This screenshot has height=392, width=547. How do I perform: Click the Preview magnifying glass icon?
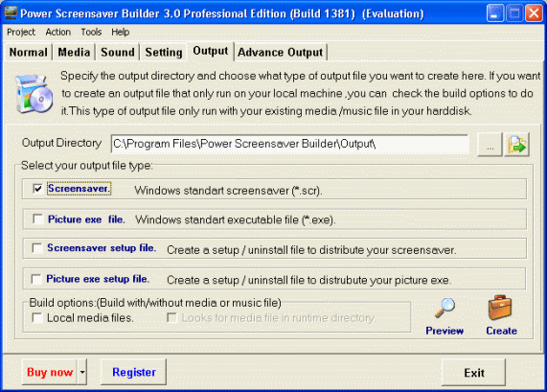point(444,308)
